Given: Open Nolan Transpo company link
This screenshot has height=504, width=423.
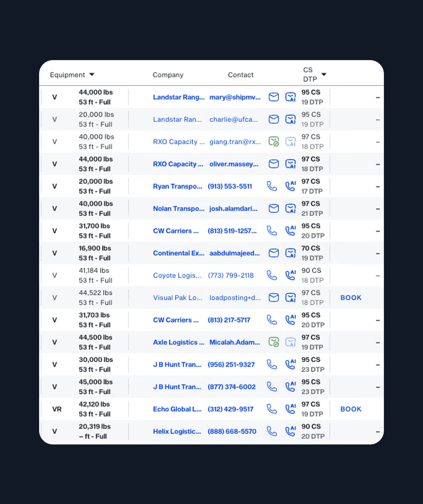Looking at the screenshot, I should 179,209.
